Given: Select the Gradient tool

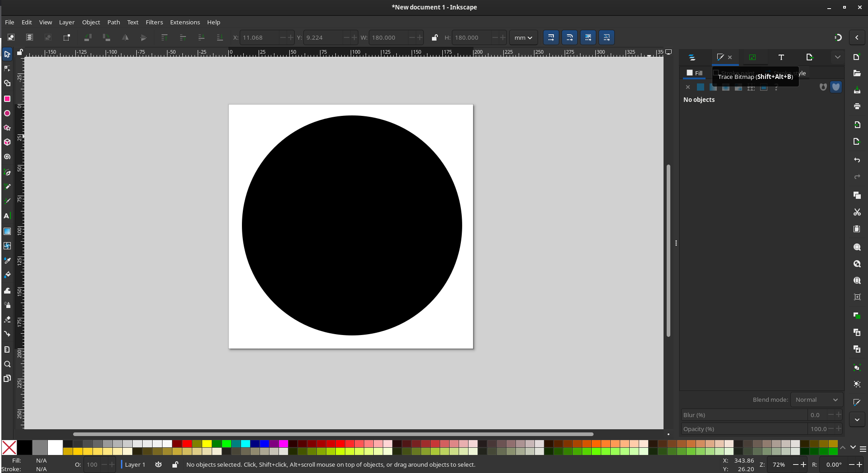Looking at the screenshot, I should 7,231.
